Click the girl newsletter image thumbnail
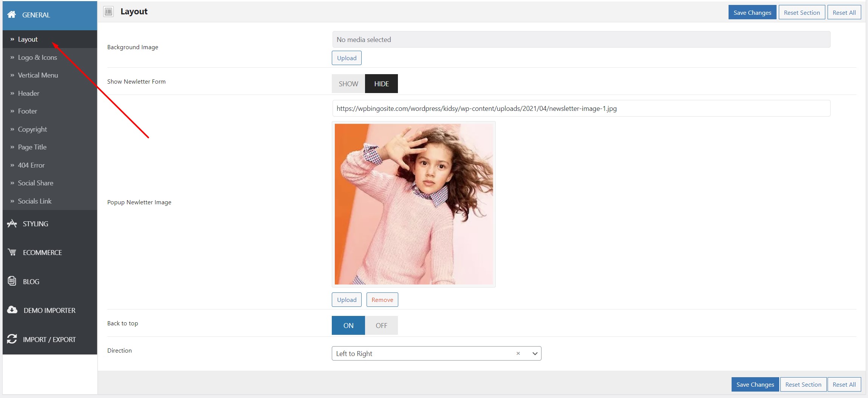Screen dimensions: 868x398 (x=414, y=204)
